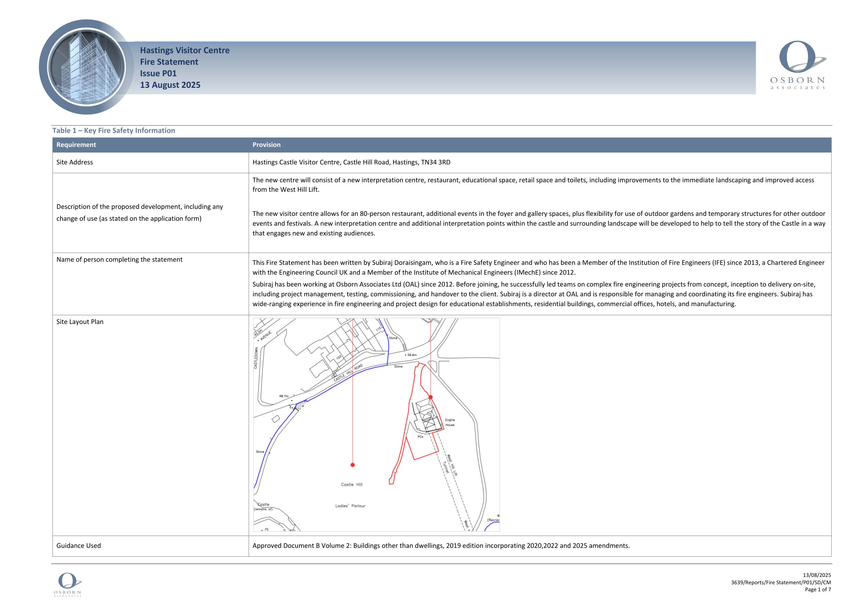Click the 'Hastings Visitor Centre' header title
This screenshot has width=868, height=614.
click(185, 50)
